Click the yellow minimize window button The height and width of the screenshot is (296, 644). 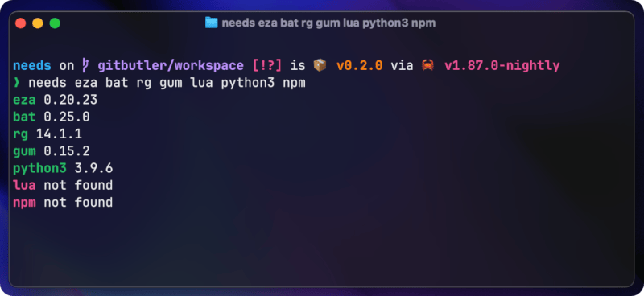click(38, 23)
